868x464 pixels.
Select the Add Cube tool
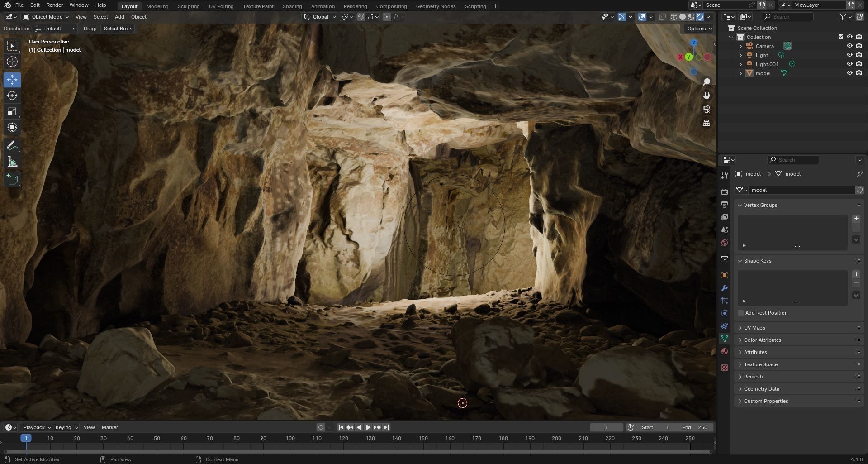tap(12, 180)
